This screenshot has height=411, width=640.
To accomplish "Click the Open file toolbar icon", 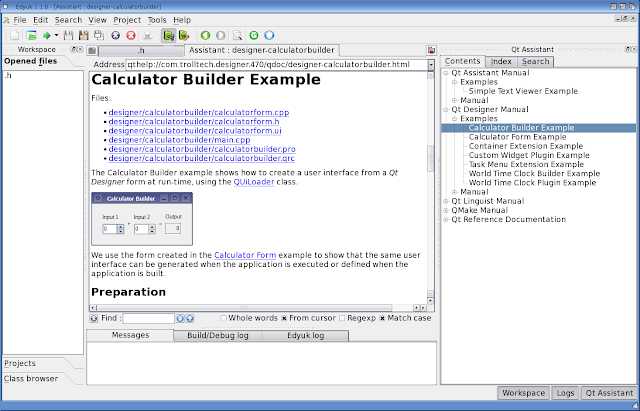I will (31, 36).
